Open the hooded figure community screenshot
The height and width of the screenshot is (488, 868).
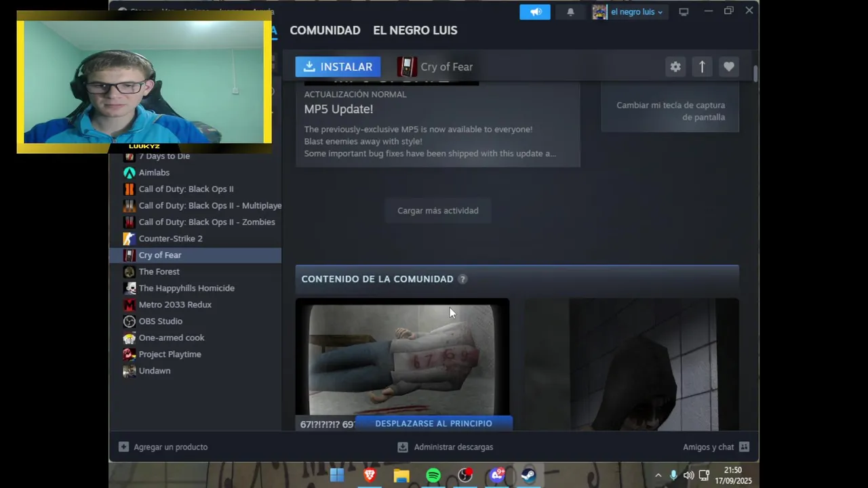click(631, 364)
